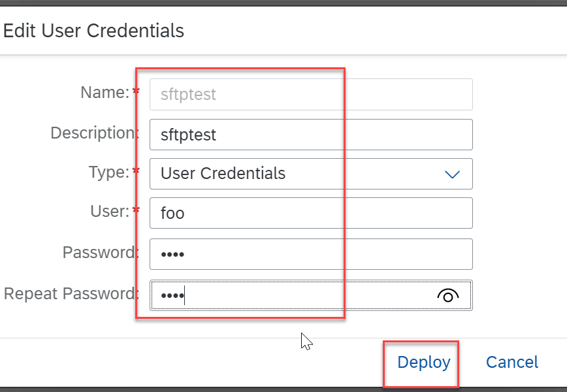The image size is (567, 392).
Task: Click the Type: field label
Action: point(109,172)
